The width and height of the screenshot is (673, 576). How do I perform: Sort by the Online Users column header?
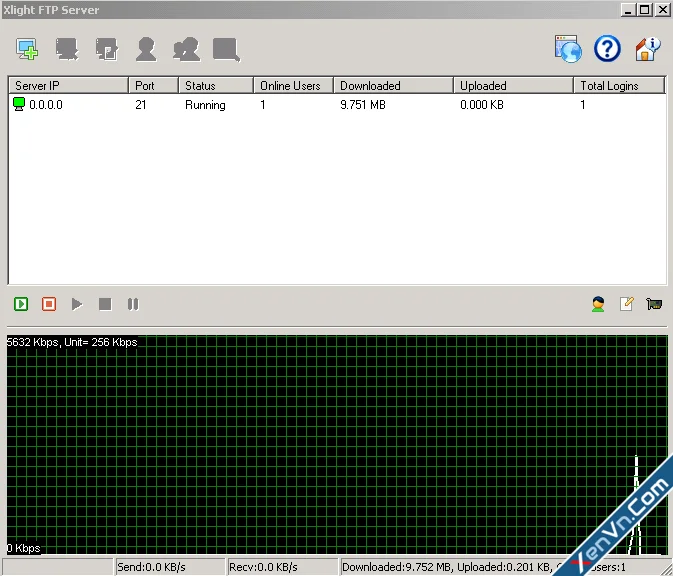pos(294,85)
